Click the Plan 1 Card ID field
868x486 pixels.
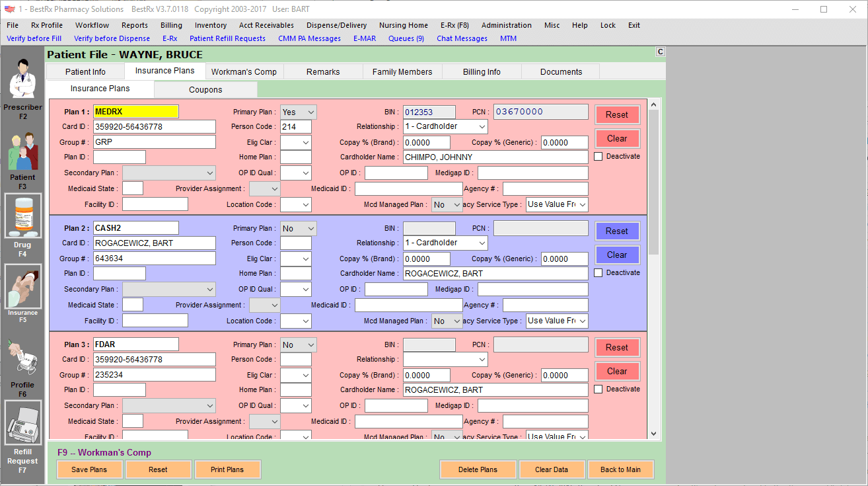155,127
